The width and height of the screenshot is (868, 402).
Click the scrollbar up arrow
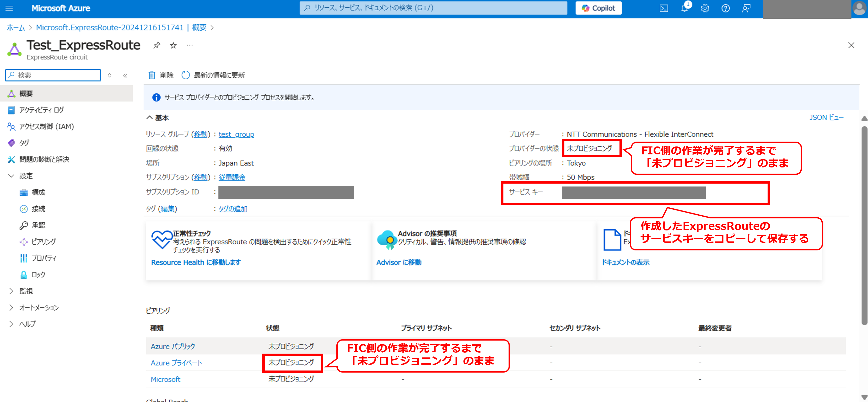tap(864, 119)
